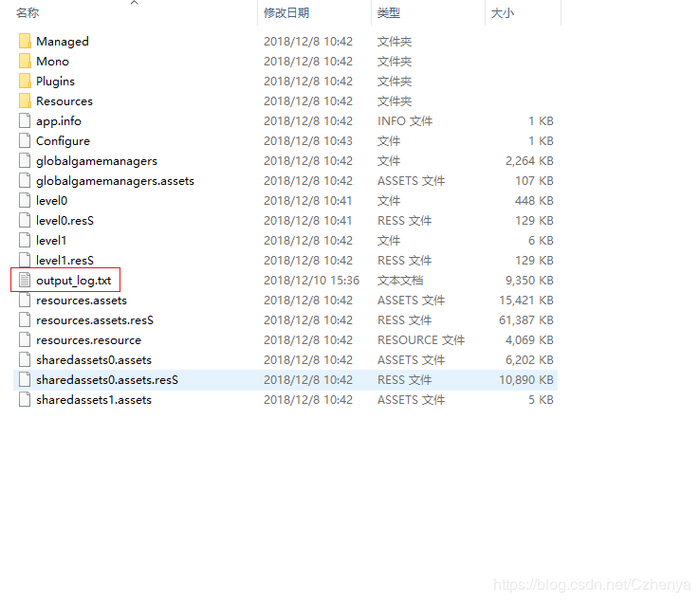Select the resources.assets file name
The height and width of the screenshot is (602, 700).
(82, 301)
